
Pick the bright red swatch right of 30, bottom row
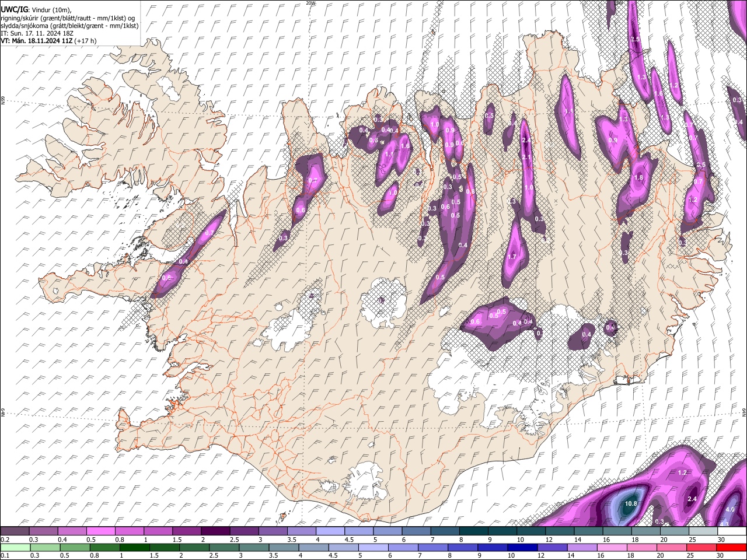click(x=731, y=547)
